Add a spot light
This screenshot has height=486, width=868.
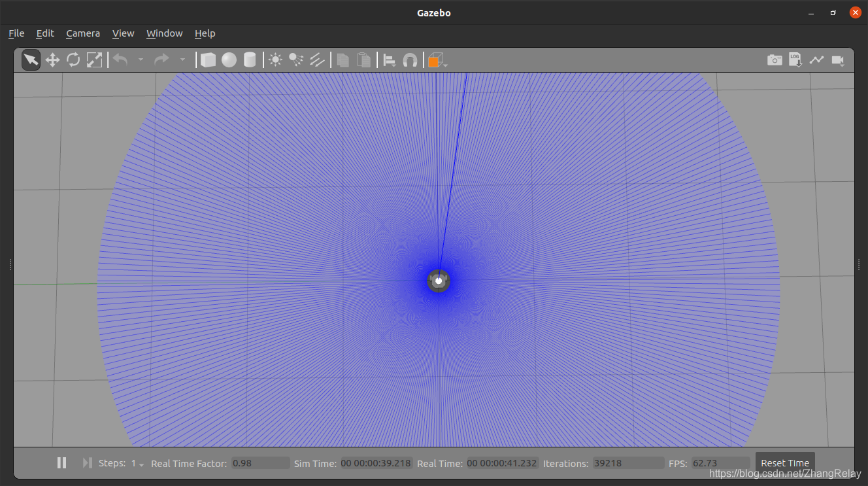pyautogui.click(x=296, y=60)
